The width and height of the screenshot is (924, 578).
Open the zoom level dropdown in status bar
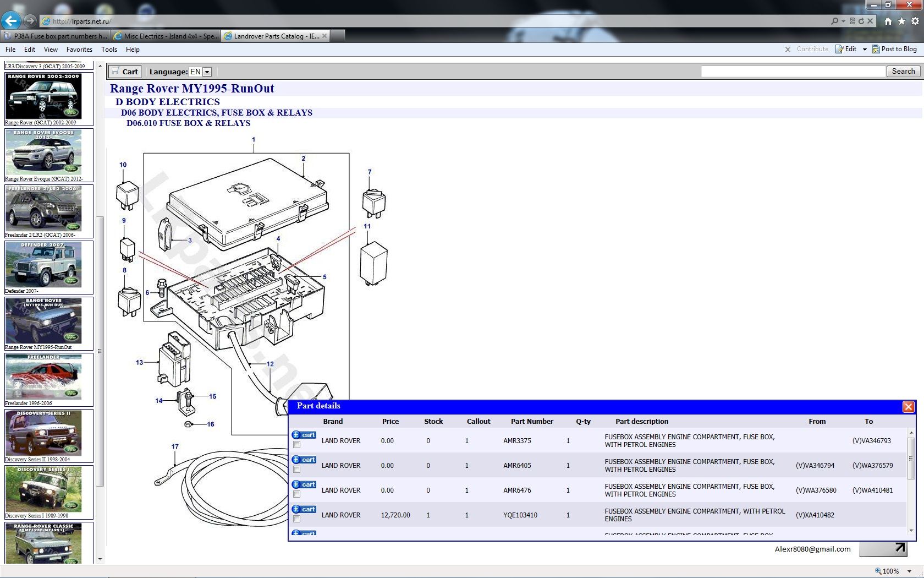910,571
